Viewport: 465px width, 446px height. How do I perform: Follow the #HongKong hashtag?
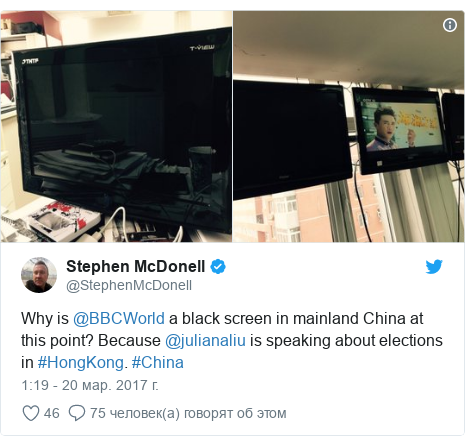tap(81, 363)
